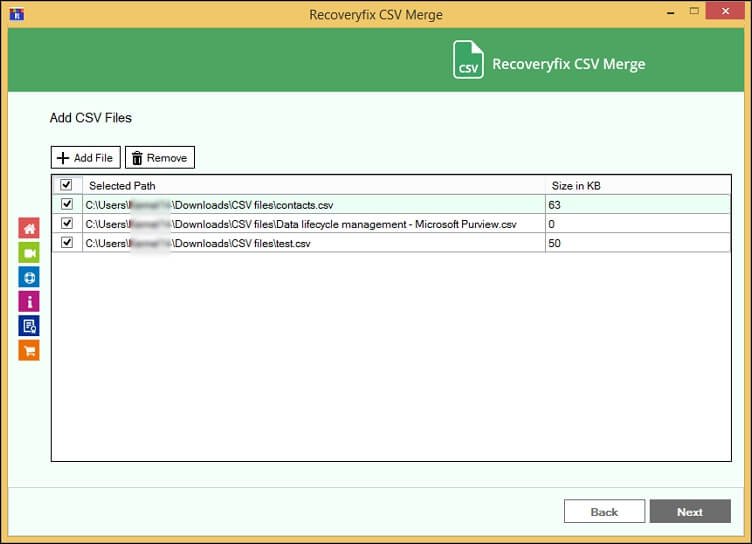This screenshot has width=752, height=544.
Task: Click the Selected Path column header
Action: [314, 186]
